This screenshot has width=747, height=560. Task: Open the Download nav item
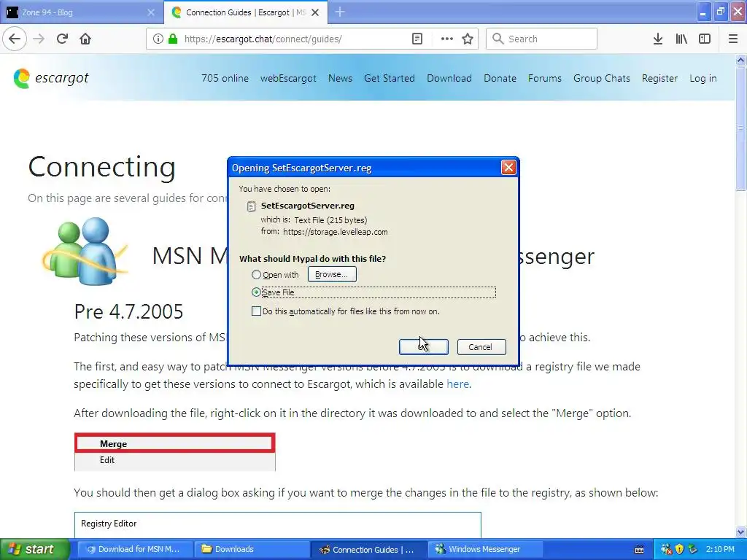[449, 78]
